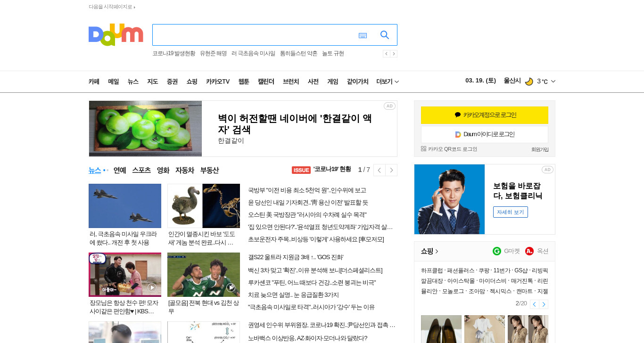
Task: Click the red ISSUE badge
Action: 301,170
